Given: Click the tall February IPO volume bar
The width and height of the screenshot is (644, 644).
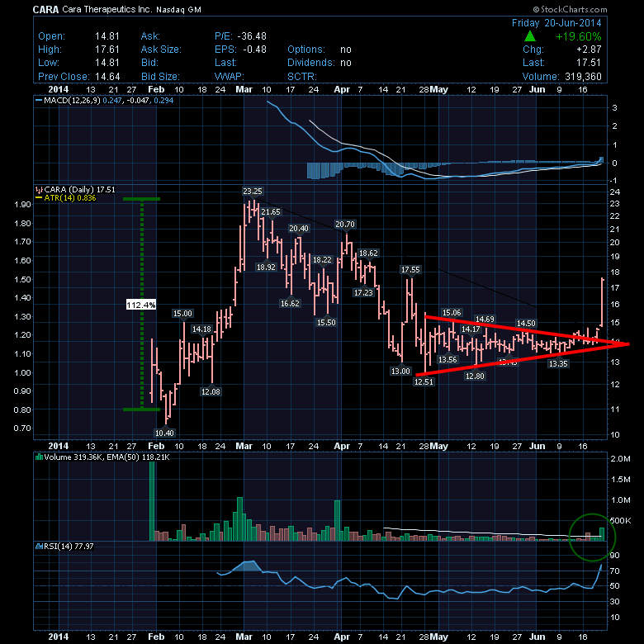Looking at the screenshot, I should point(152,501).
